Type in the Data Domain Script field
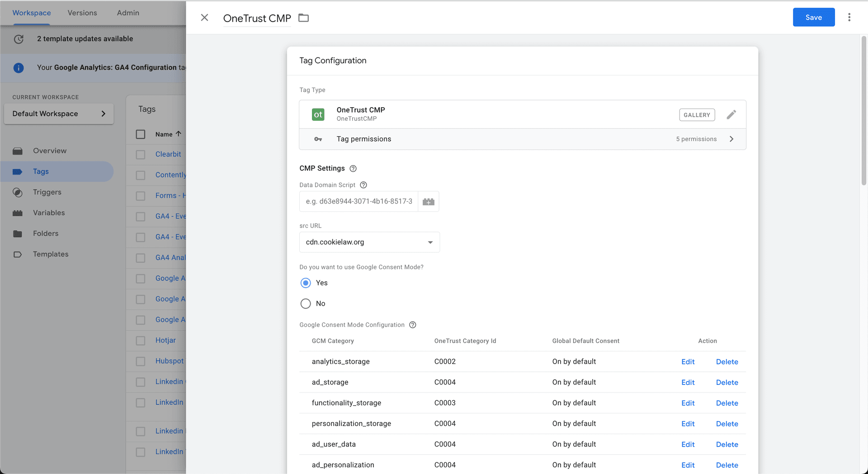 click(x=359, y=202)
